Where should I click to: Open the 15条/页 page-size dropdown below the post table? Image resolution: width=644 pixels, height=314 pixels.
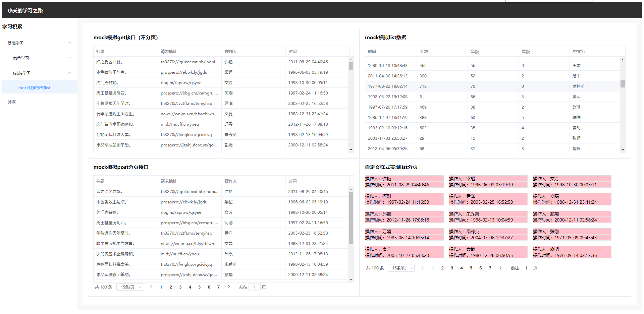click(130, 287)
